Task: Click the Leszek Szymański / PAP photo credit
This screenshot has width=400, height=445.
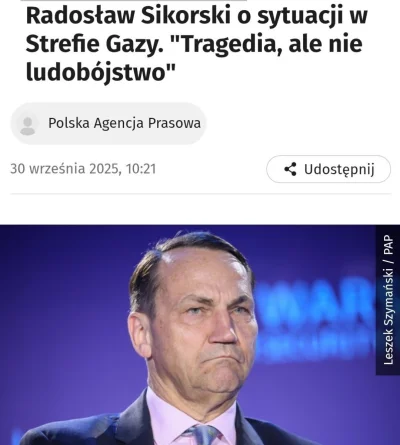Action: (388, 299)
